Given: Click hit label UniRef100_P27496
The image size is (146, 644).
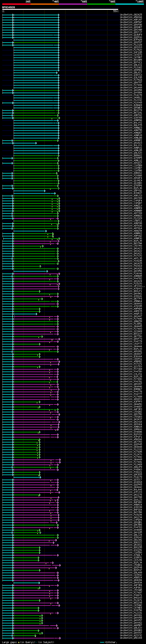Looking at the screenshot, I should (x=131, y=319).
